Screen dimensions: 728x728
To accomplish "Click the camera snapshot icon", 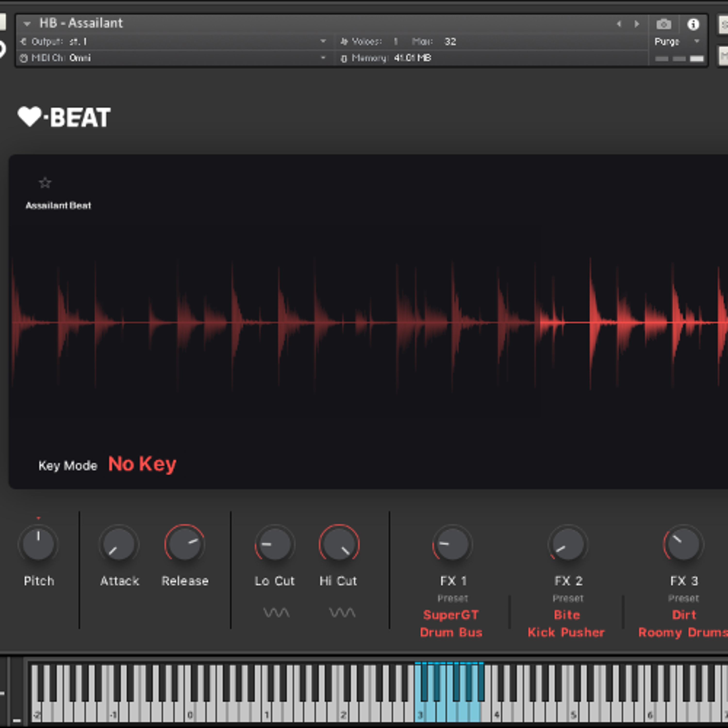I will (x=663, y=25).
